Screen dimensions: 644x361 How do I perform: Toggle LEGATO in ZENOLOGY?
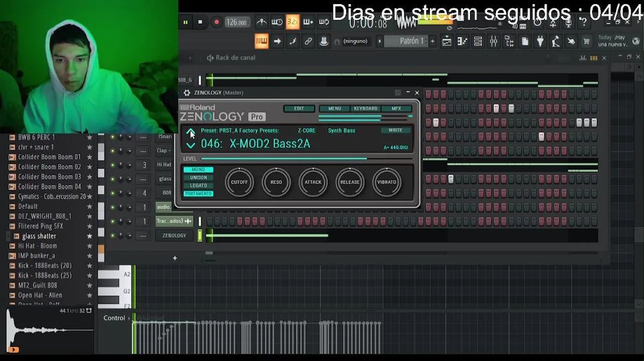(198, 186)
